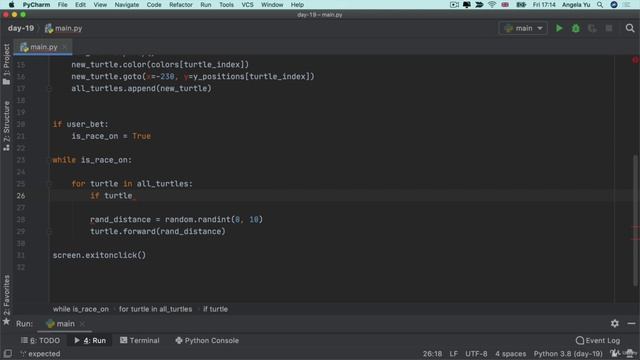This screenshot has width=640, height=360.
Task: Open the Window menu
Action: coord(272,5)
